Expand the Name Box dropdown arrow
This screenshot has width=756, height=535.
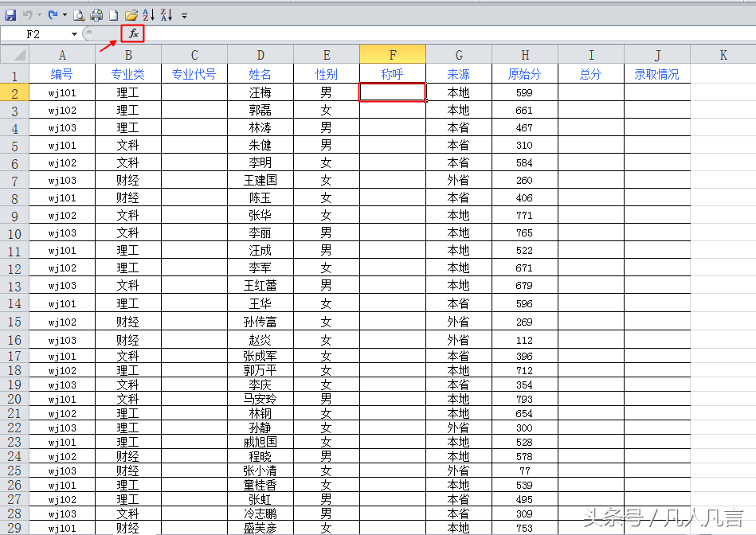[74, 34]
